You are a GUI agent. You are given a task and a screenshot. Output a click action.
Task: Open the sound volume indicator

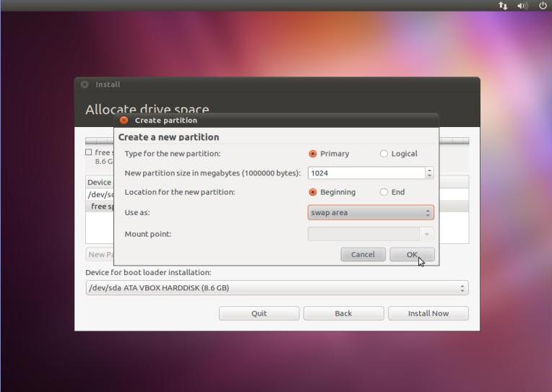(x=522, y=6)
